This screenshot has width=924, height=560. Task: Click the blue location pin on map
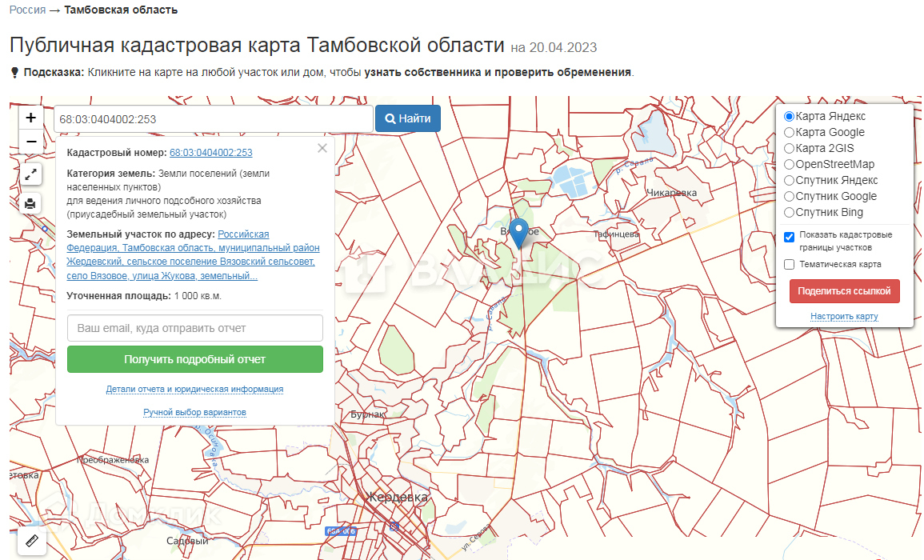519,233
